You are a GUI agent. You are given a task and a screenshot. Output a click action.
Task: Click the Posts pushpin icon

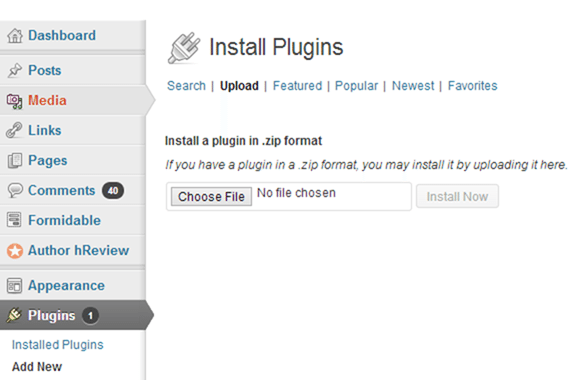click(x=15, y=70)
